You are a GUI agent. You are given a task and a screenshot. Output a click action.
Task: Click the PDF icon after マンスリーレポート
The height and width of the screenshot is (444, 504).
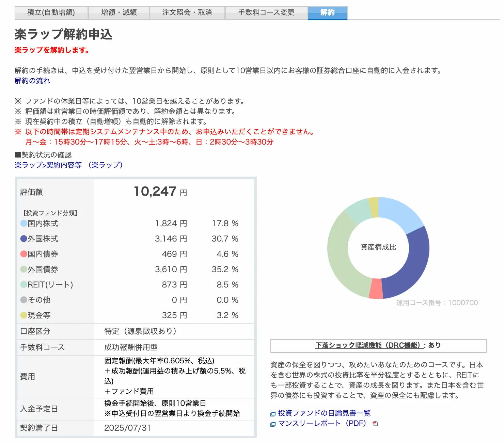(375, 424)
